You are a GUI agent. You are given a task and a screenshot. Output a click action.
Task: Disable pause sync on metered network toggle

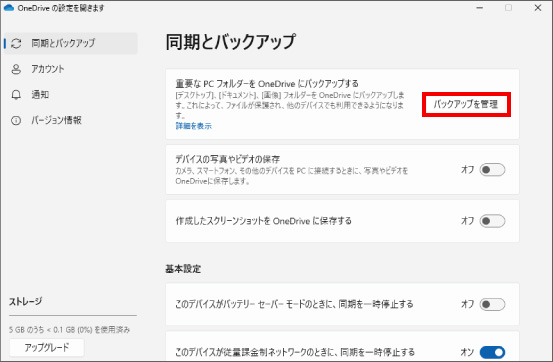pos(492,352)
